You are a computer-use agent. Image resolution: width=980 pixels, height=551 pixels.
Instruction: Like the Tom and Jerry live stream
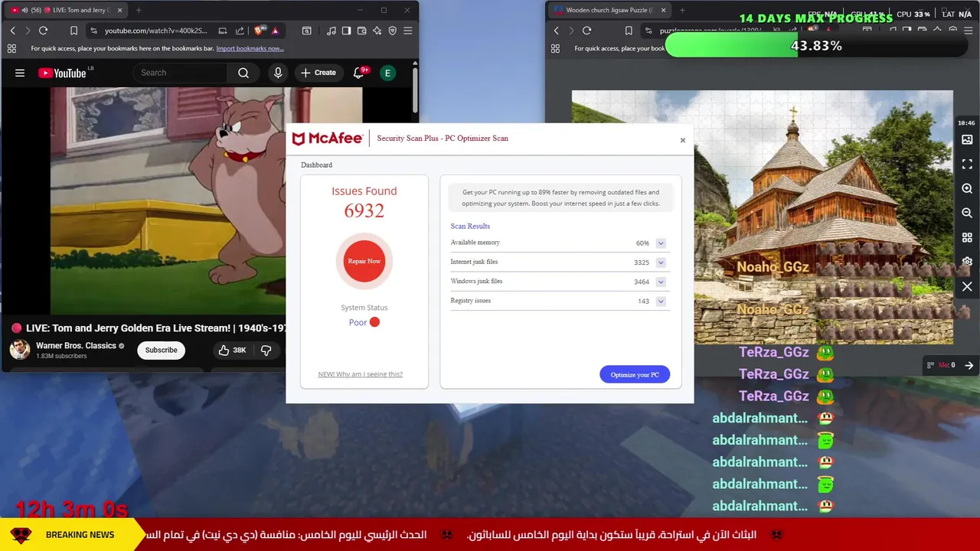(232, 350)
